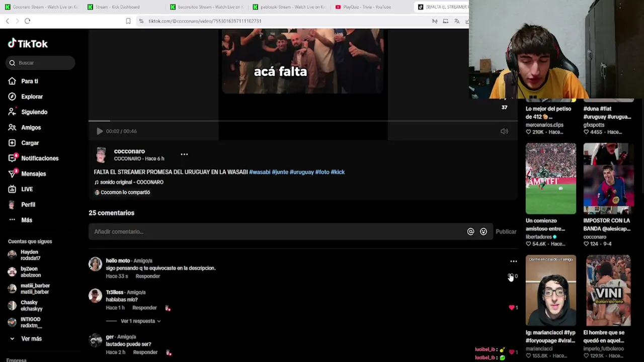The image size is (644, 362).
Task: Open the Libertadores football video thumbnail
Action: [550, 178]
